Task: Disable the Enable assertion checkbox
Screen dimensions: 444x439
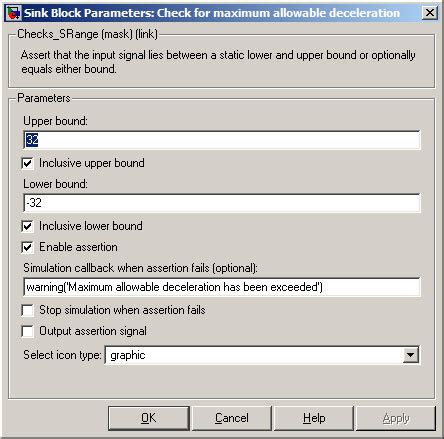Action: coord(27,247)
